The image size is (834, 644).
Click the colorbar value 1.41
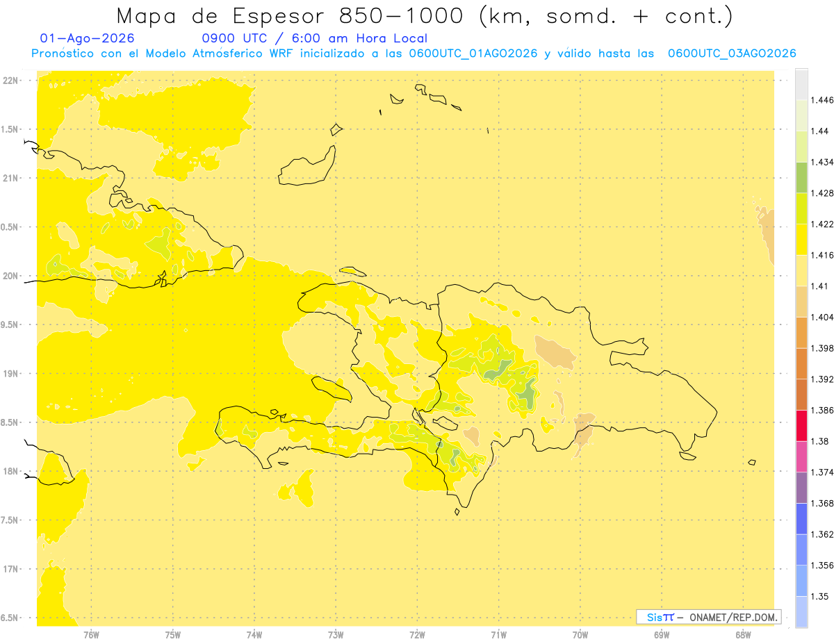click(x=819, y=286)
